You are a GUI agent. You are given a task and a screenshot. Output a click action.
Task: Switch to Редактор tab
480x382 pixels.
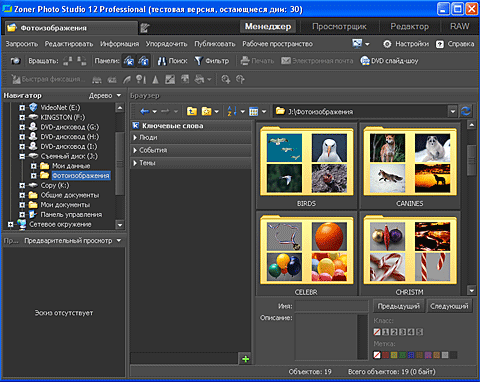(410, 27)
